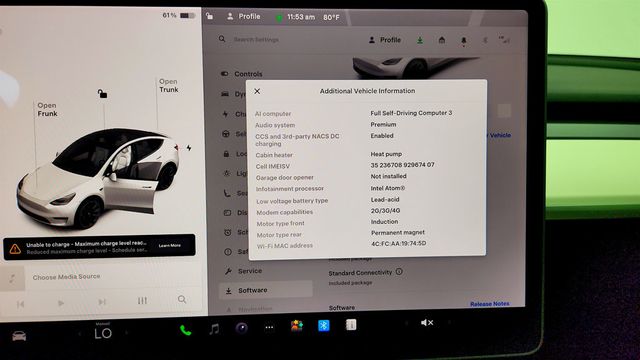Viewport: 640px width, 360px height.
Task: Tap the HomeLink garage icon
Action: tap(442, 40)
